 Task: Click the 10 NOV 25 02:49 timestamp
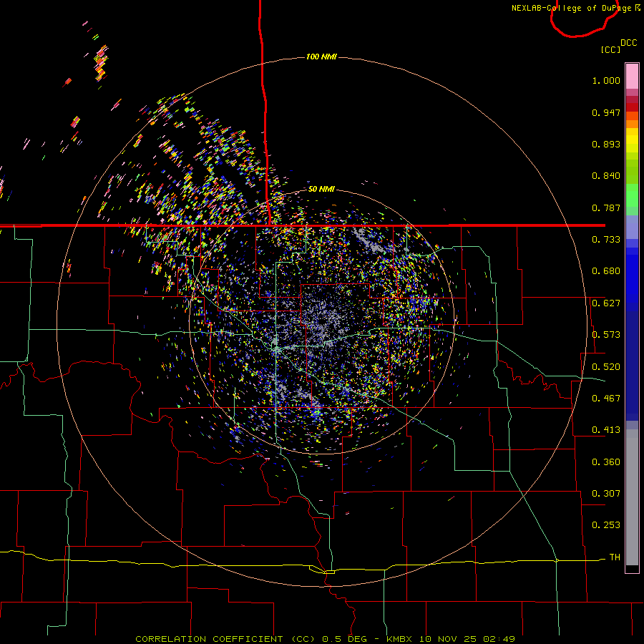467,639
